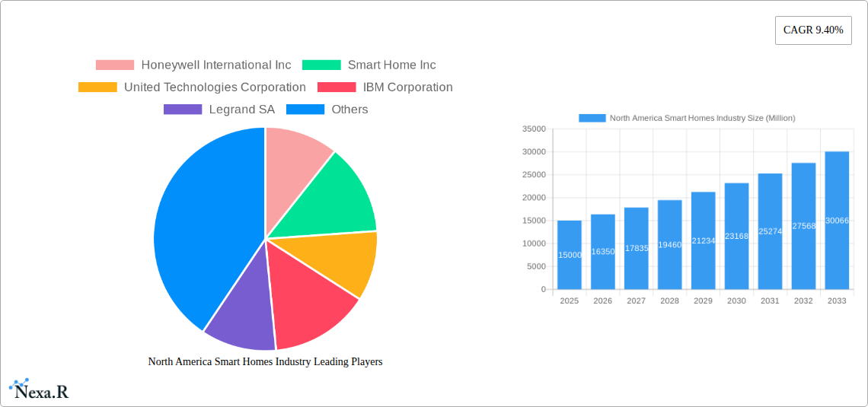Click the 10000 y-axis label
The height and width of the screenshot is (407, 868).
coord(534,243)
